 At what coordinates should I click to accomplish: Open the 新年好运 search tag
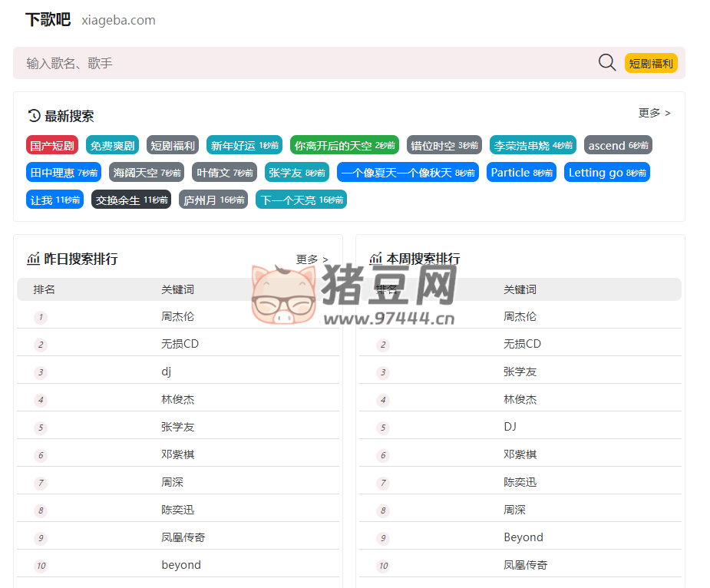point(243,145)
